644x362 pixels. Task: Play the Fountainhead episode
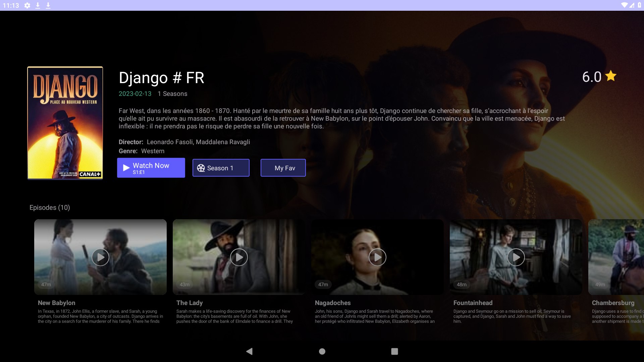click(516, 257)
